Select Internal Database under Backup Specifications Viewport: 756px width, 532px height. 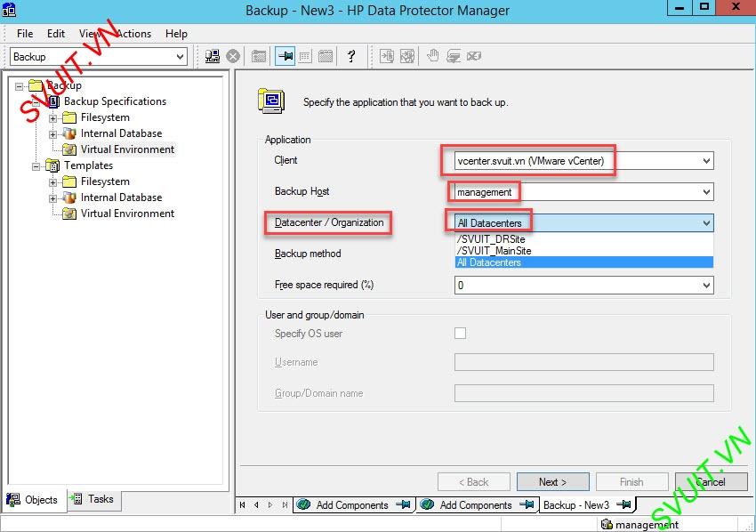121,133
